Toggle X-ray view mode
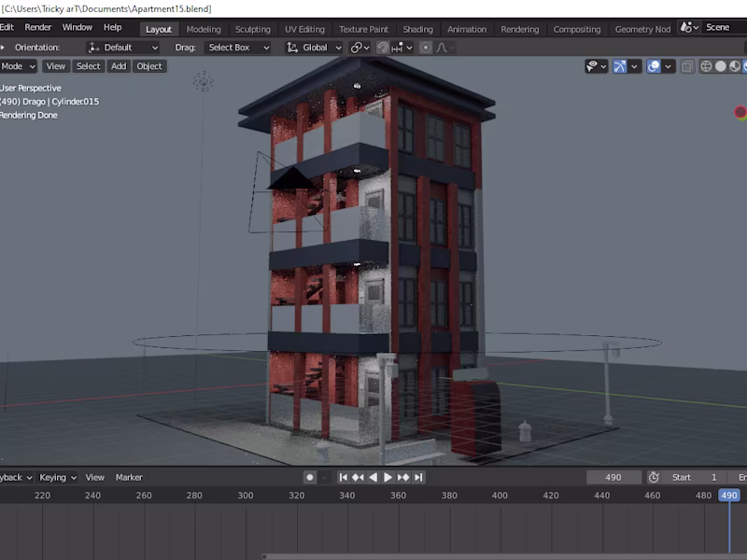The image size is (747, 560). click(x=687, y=66)
